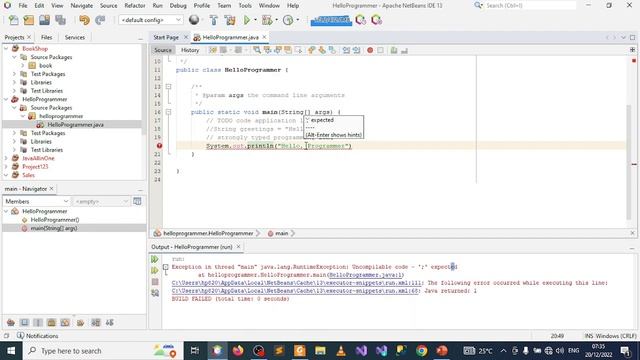Image resolution: width=640 pixels, height=360 pixels.
Task: Click History button in editor toolbar
Action: (x=190, y=50)
